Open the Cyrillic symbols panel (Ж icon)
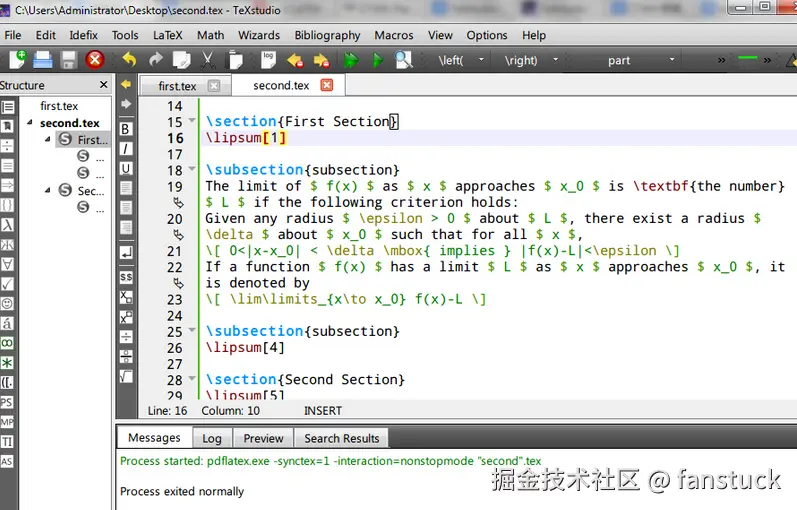The width and height of the screenshot is (797, 510). (7, 245)
